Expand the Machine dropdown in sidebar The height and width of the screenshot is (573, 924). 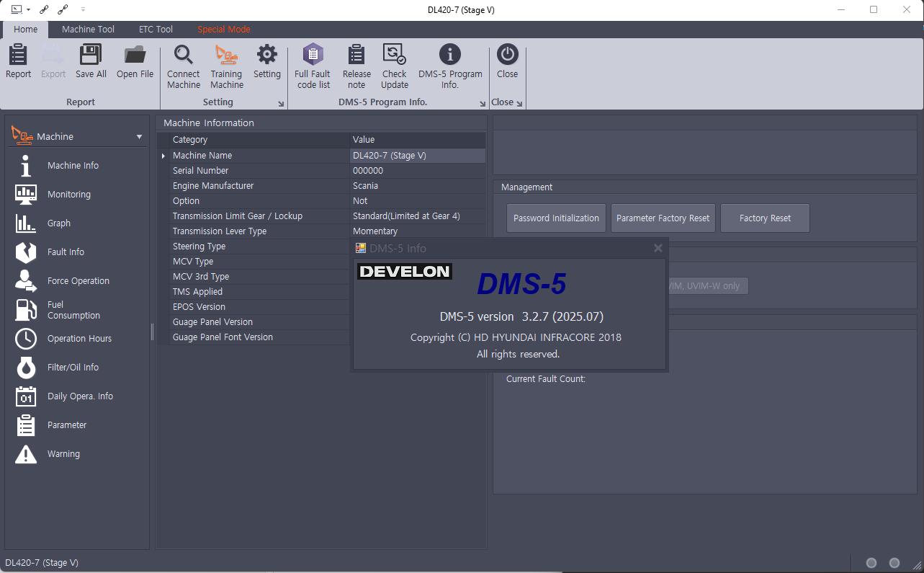tap(139, 137)
